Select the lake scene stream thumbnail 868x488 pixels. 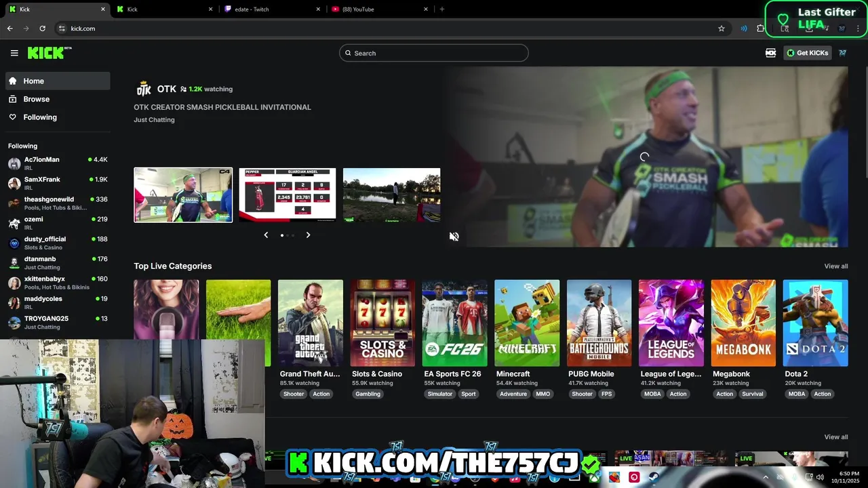tap(392, 195)
